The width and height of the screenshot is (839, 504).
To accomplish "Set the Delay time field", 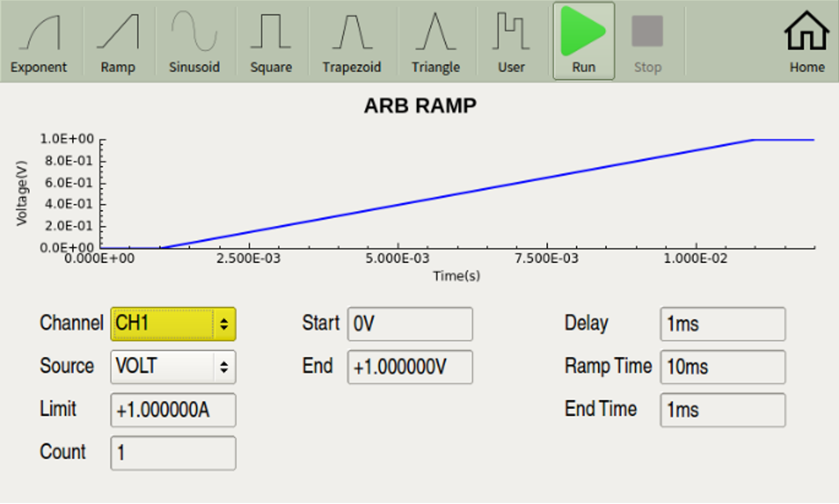I will 722,324.
